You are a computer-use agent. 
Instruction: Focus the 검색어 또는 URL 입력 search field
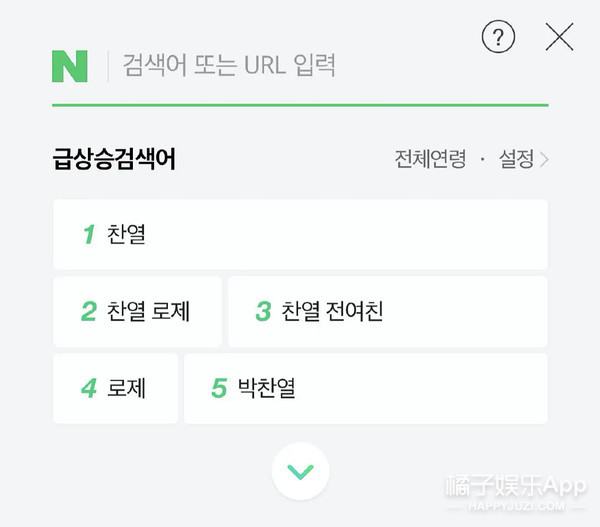(300, 67)
